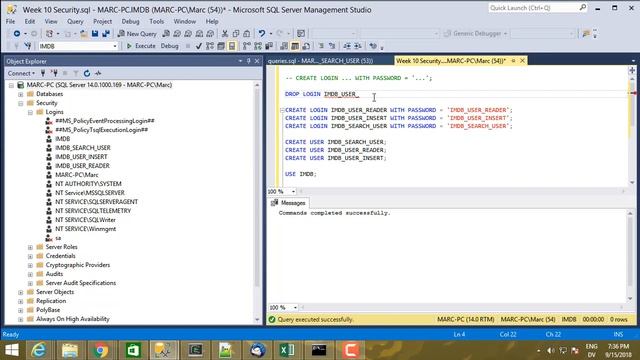Open the Query menu
This screenshot has width=640, height=360.
pos(75,21)
